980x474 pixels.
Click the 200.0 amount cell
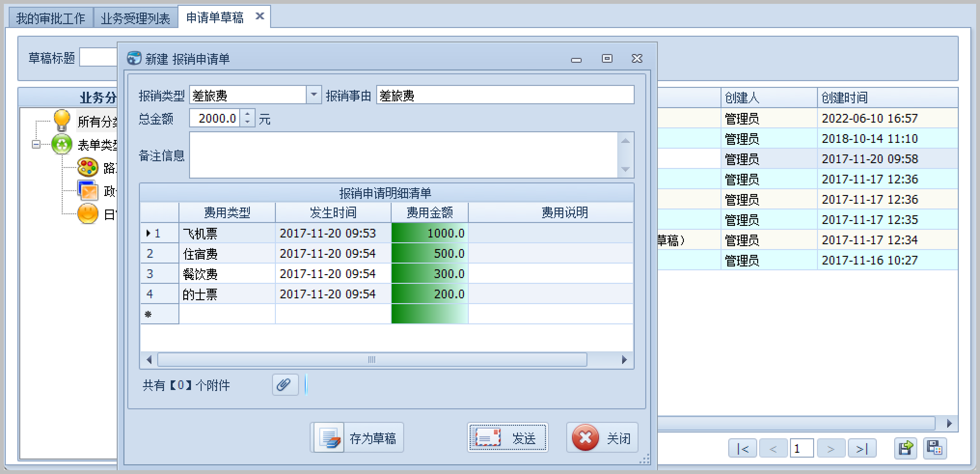point(430,294)
